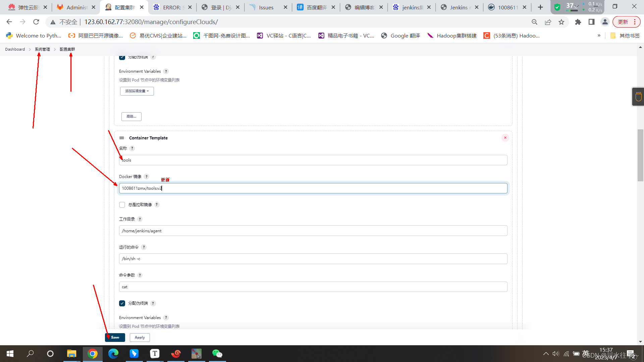Enable 总是拉取镜像 checkbox
The width and height of the screenshot is (644, 362).
(x=122, y=205)
